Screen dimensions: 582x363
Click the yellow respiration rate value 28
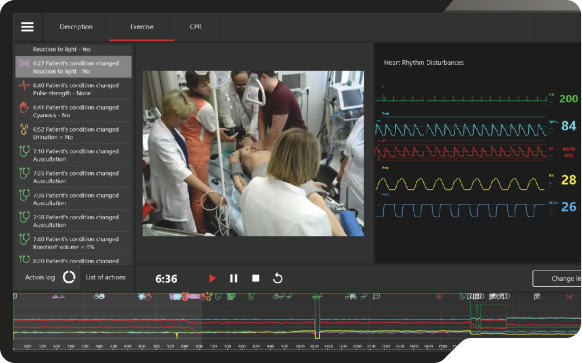[x=568, y=180]
